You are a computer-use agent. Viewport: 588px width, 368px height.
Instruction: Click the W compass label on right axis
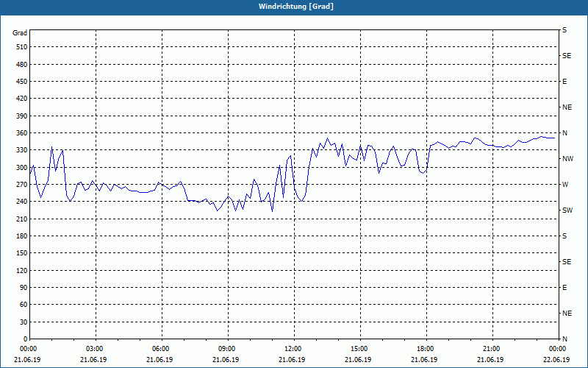point(565,185)
